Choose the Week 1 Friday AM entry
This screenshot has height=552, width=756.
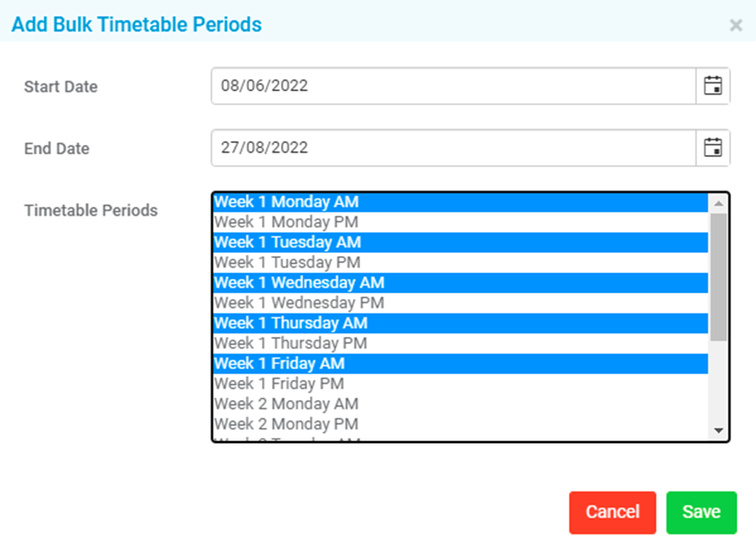(461, 364)
